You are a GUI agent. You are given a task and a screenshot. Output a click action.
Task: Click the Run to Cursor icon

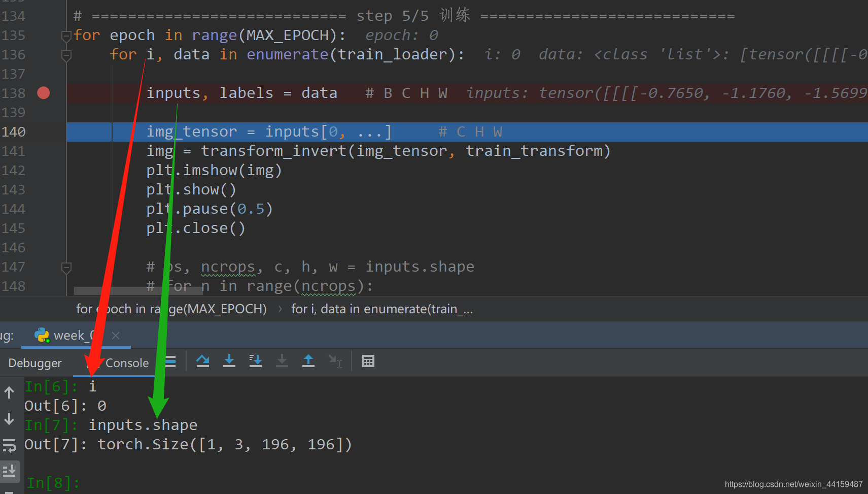coord(335,361)
